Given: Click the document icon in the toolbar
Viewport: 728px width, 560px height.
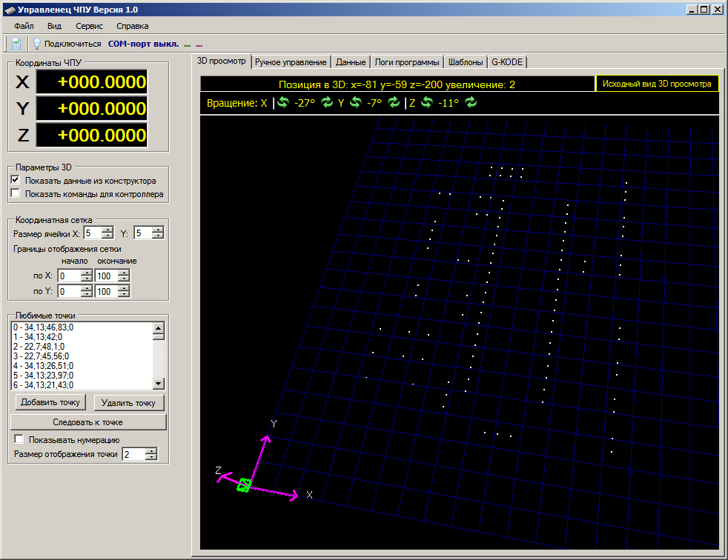Looking at the screenshot, I should (16, 44).
